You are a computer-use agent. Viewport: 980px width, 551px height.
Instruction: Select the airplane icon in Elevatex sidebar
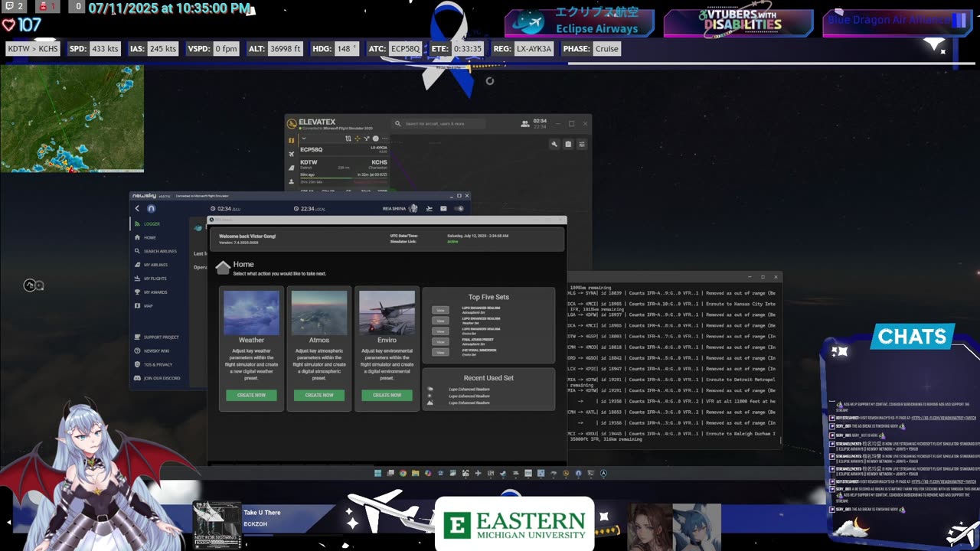291,154
